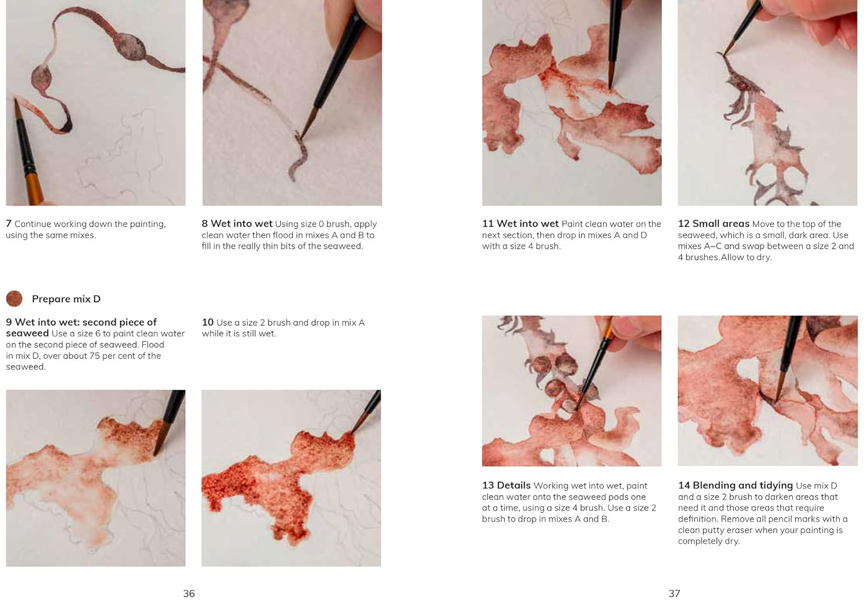The image size is (868, 602).
Task: Open the step 11 wet into wet photo
Action: (x=572, y=102)
